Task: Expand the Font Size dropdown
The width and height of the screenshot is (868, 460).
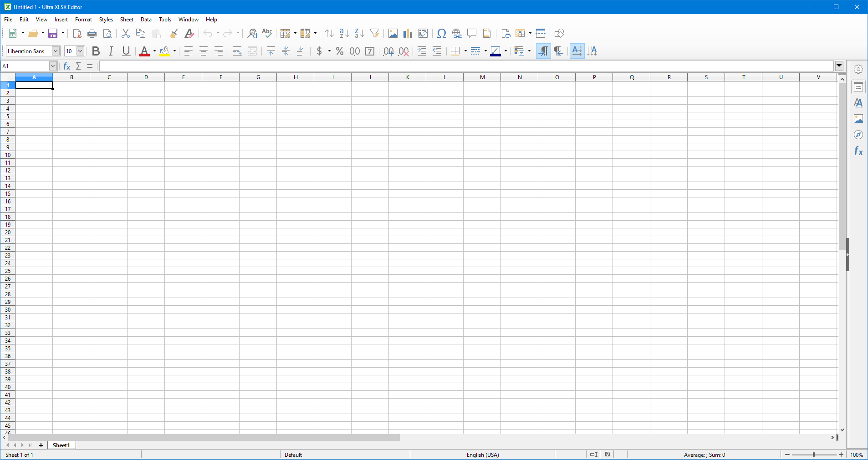Action: [x=80, y=51]
